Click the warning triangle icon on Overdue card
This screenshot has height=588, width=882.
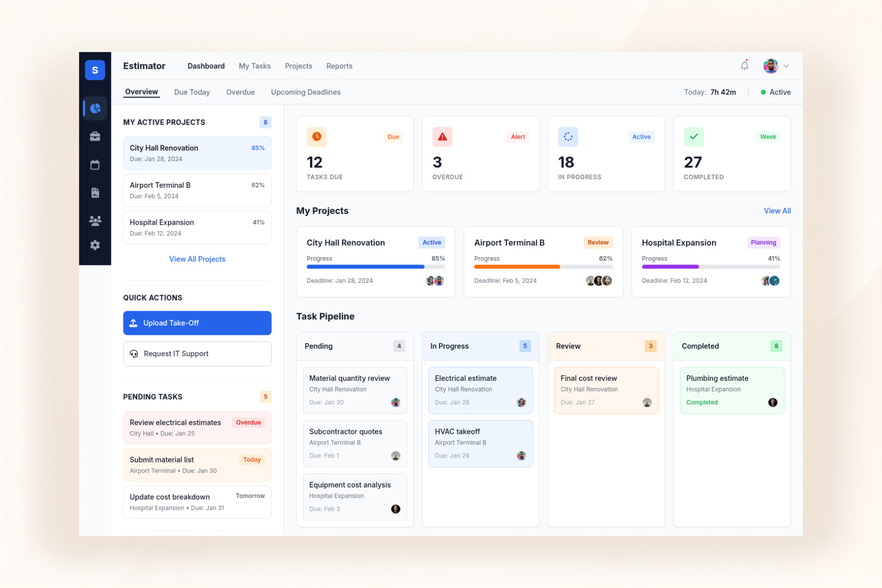tap(442, 137)
